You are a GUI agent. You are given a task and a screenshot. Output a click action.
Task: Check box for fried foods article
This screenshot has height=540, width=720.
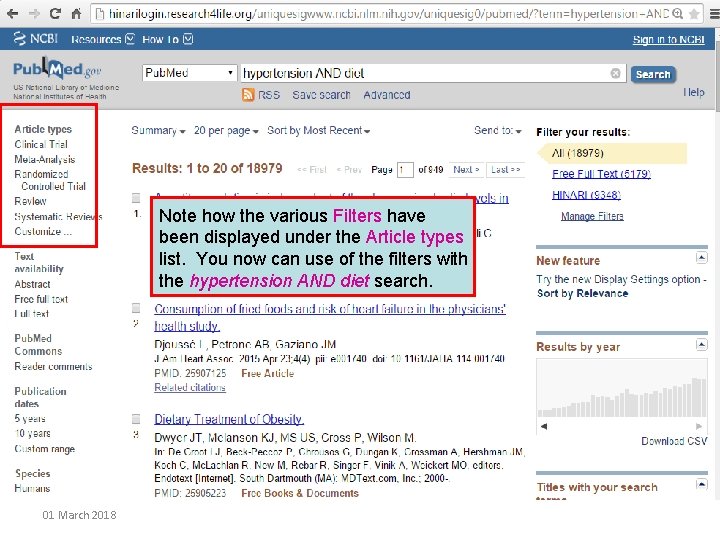[x=136, y=307]
